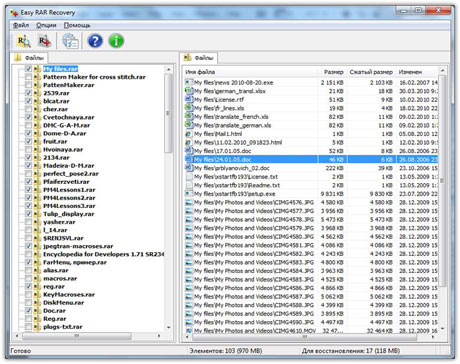460x364 pixels.
Task: Sort by Размер column header
Action: tap(332, 72)
